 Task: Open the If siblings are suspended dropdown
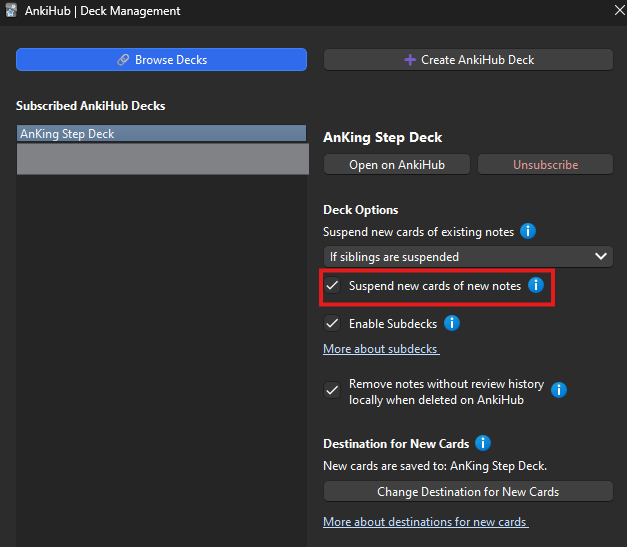click(x=467, y=257)
